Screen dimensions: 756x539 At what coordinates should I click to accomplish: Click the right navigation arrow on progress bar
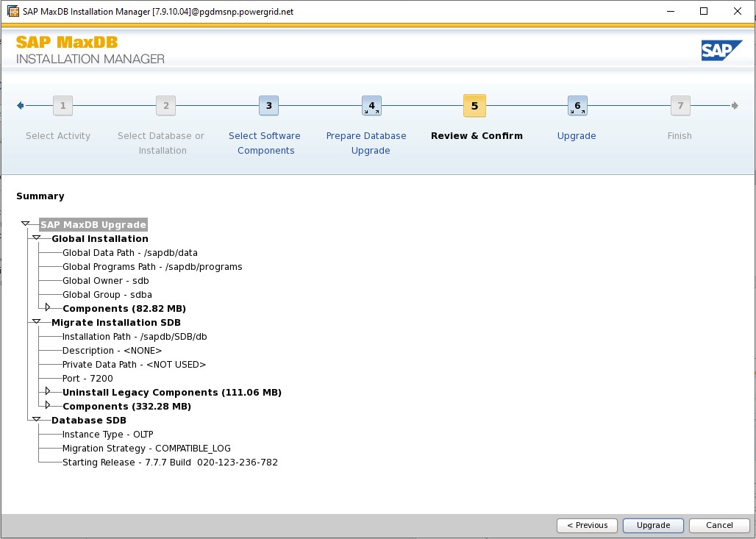(x=735, y=105)
